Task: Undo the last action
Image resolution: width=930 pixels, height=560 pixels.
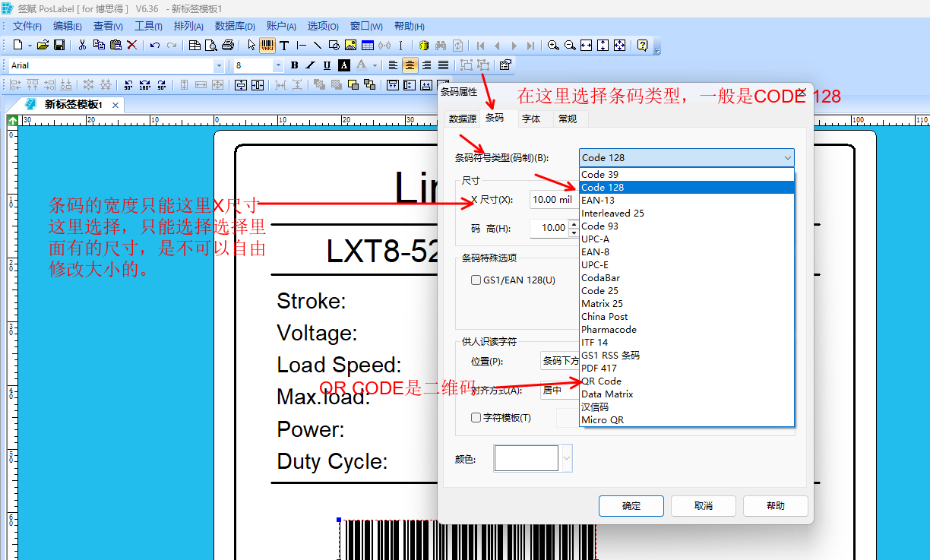Action: pos(155,46)
